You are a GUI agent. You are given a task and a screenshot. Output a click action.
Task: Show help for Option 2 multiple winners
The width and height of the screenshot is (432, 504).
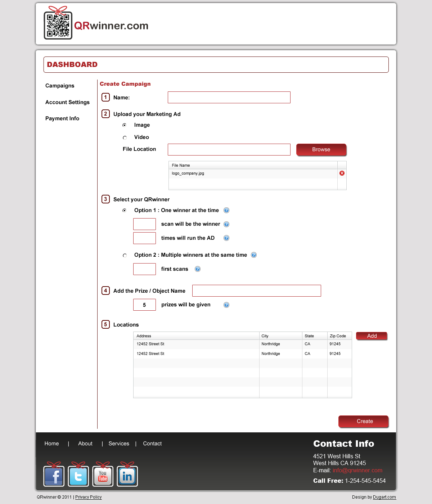(x=254, y=255)
